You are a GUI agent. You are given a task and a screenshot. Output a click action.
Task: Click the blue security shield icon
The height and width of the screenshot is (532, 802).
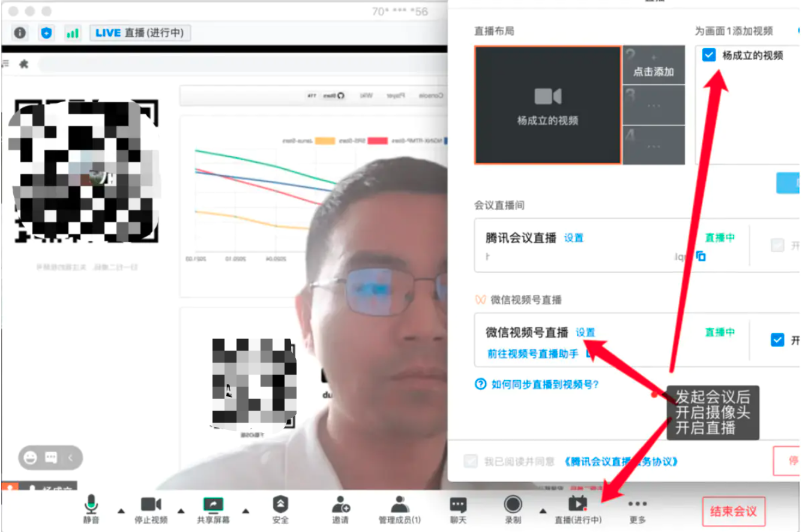47,32
